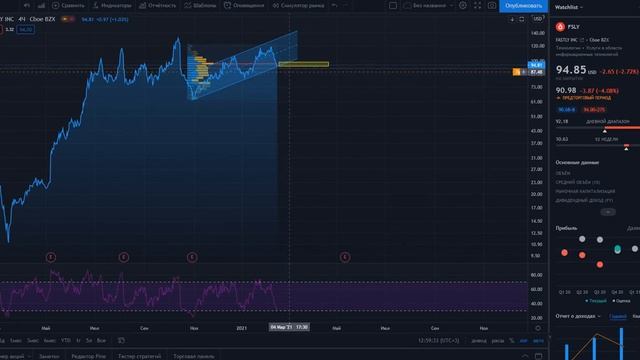Open the Watchlist dropdown
The height and width of the screenshot is (360, 640).
pos(569,7)
